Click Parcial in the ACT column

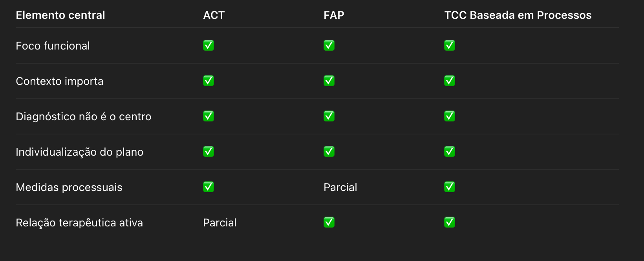(x=220, y=223)
